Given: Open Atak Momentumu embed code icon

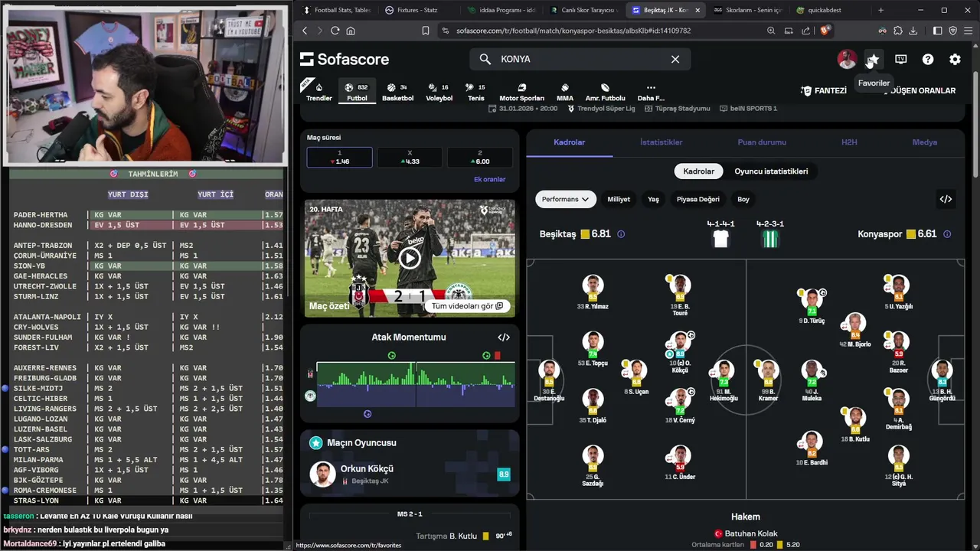Looking at the screenshot, I should [504, 337].
